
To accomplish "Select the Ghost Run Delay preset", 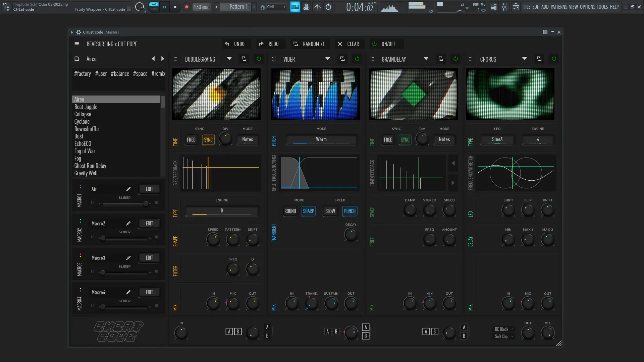I will click(90, 166).
